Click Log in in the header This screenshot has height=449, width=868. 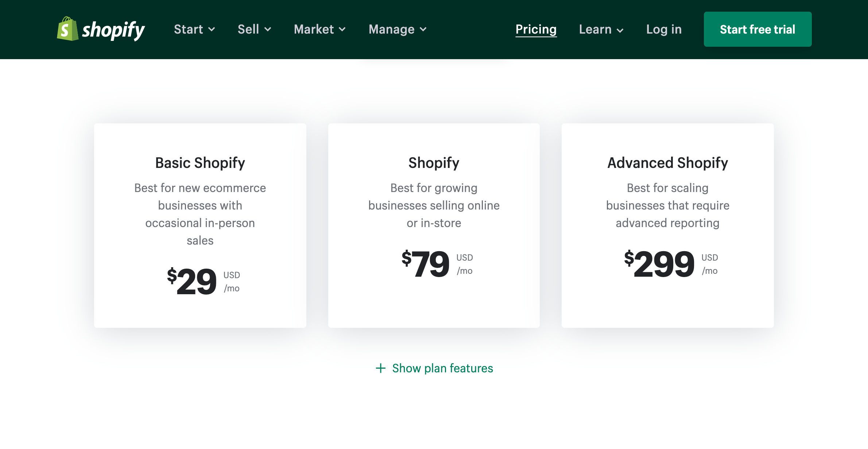pyautogui.click(x=664, y=29)
